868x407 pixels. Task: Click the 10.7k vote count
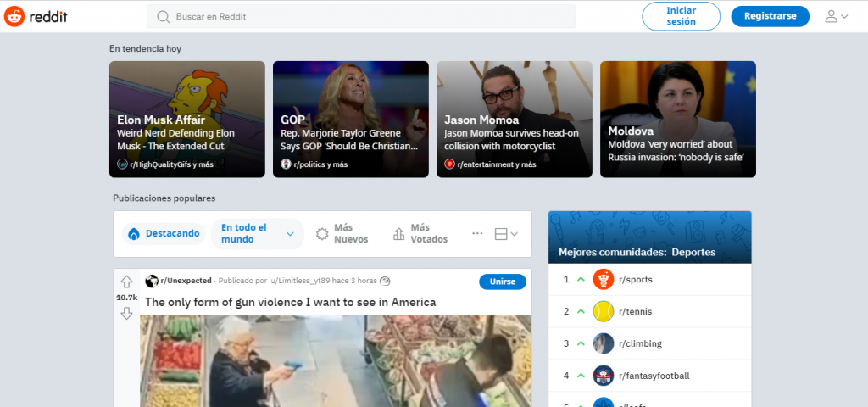[x=126, y=298]
